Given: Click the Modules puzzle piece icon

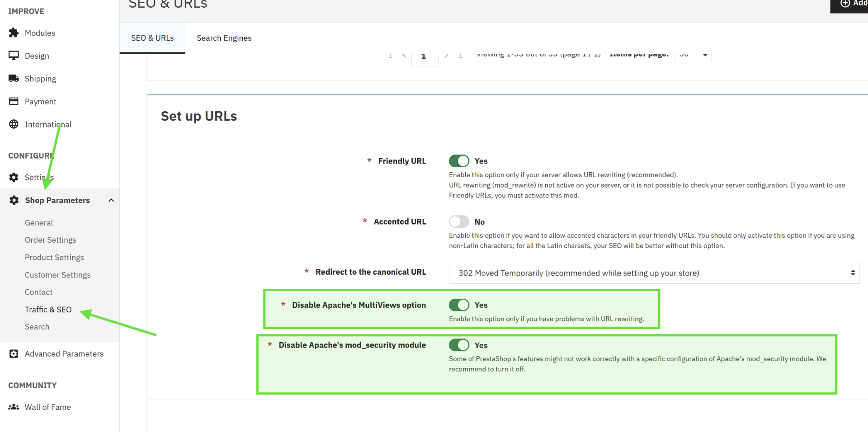Looking at the screenshot, I should click(x=14, y=33).
